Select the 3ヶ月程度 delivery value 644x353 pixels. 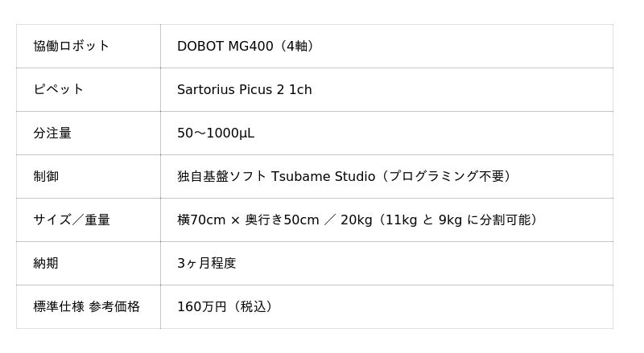click(207, 263)
